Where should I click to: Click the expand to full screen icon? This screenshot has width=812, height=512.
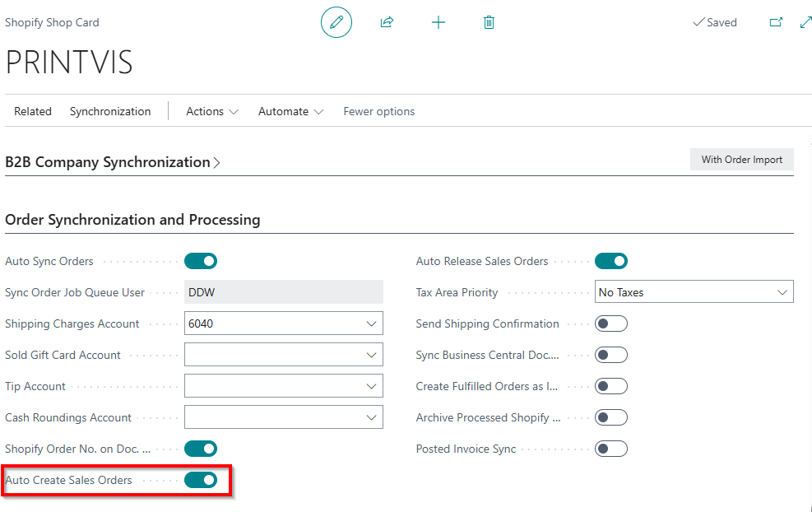coord(805,22)
